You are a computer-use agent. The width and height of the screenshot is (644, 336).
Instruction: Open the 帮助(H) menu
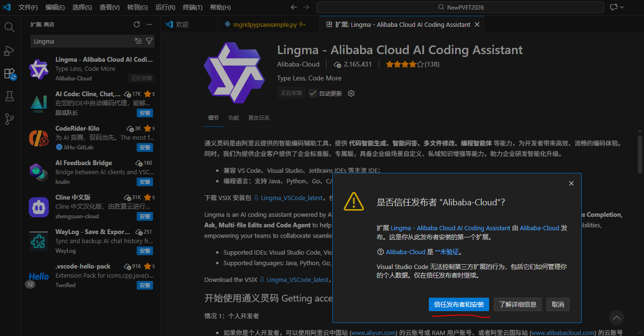click(x=220, y=7)
